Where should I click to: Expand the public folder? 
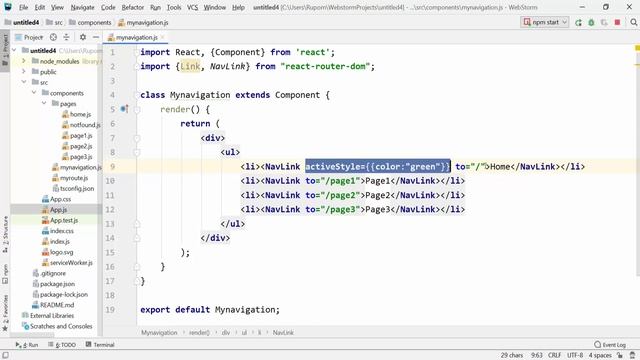24,72
